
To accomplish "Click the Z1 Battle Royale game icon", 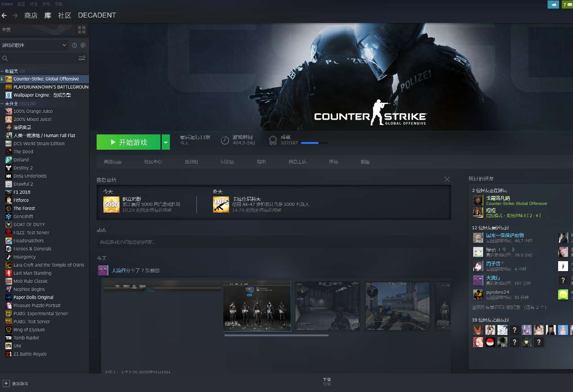I will [9, 354].
